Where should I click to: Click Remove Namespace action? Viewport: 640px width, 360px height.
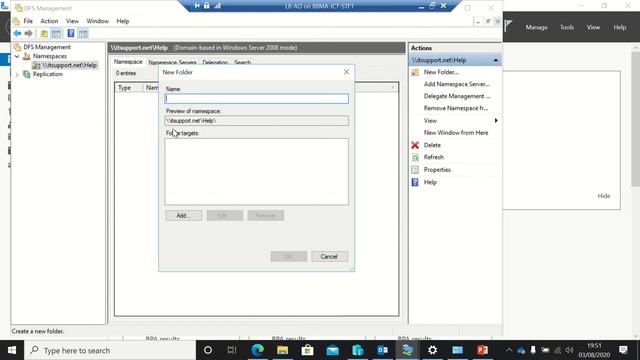[x=456, y=108]
